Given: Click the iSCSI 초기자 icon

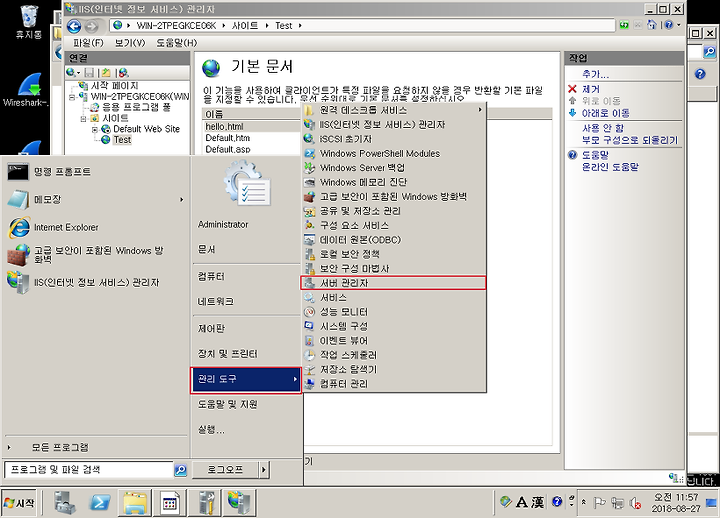Looking at the screenshot, I should click(309, 139).
